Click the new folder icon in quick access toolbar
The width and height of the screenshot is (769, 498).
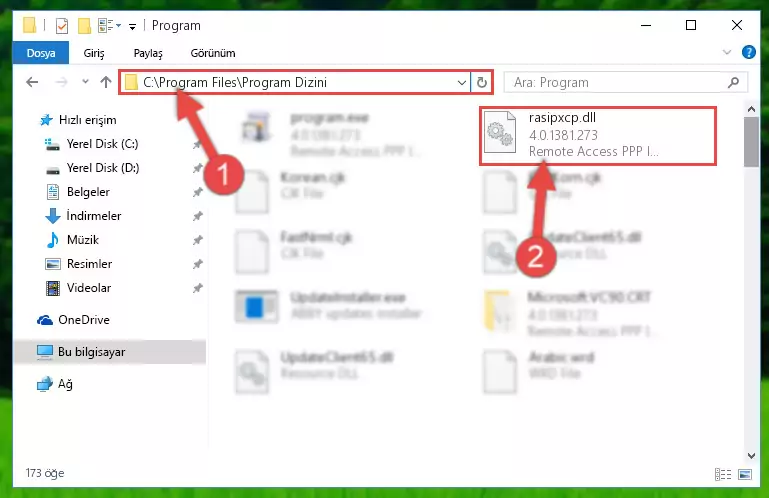click(84, 26)
